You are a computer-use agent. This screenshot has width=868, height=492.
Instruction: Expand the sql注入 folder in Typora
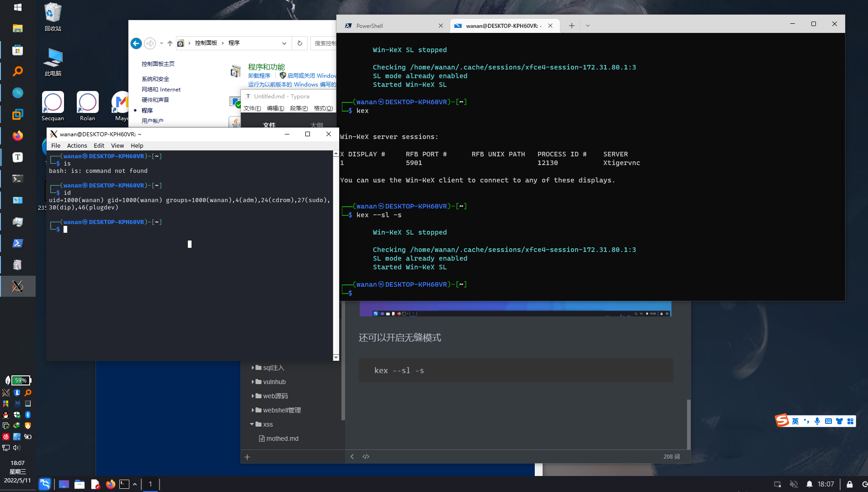(x=253, y=368)
